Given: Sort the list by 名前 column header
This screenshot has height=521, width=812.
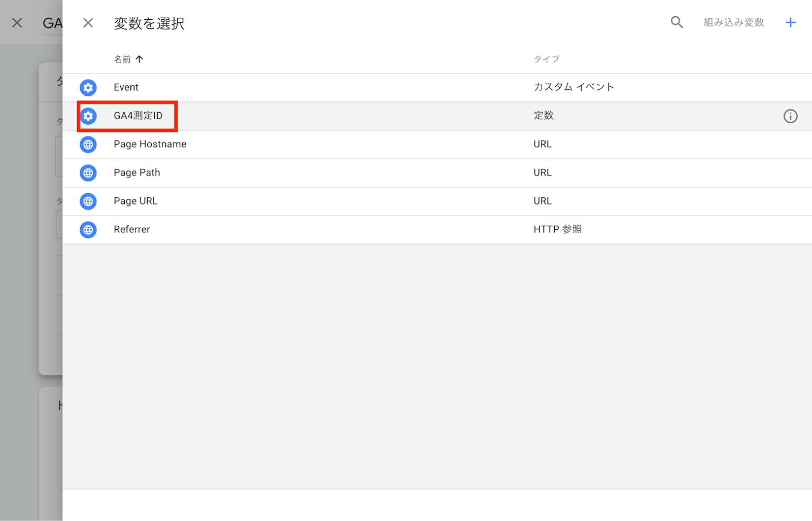Looking at the screenshot, I should (x=128, y=59).
